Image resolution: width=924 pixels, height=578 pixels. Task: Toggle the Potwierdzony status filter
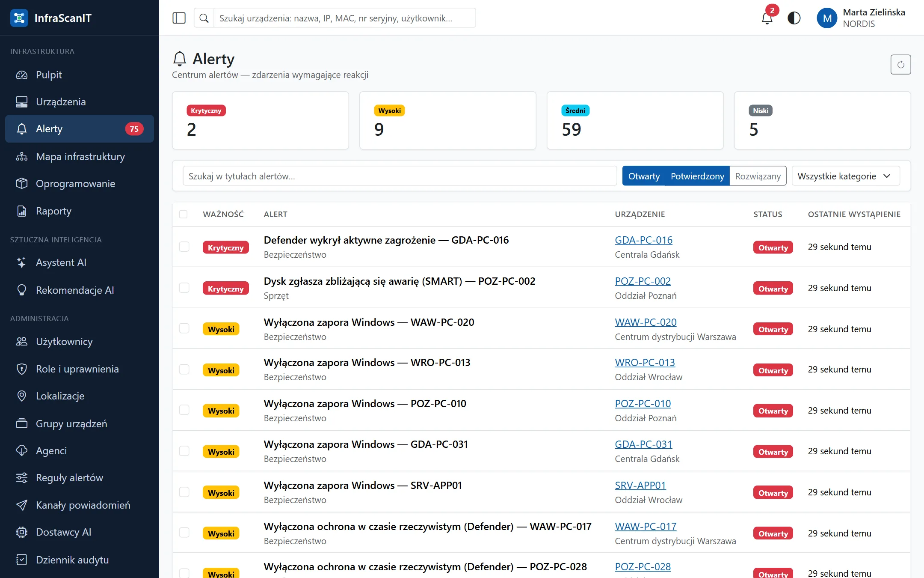[x=697, y=176]
